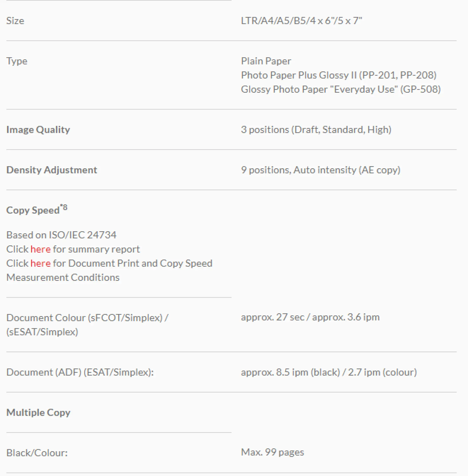Click the Plain Paper text
Image resolution: width=468 pixels, height=476 pixels.
coord(266,61)
